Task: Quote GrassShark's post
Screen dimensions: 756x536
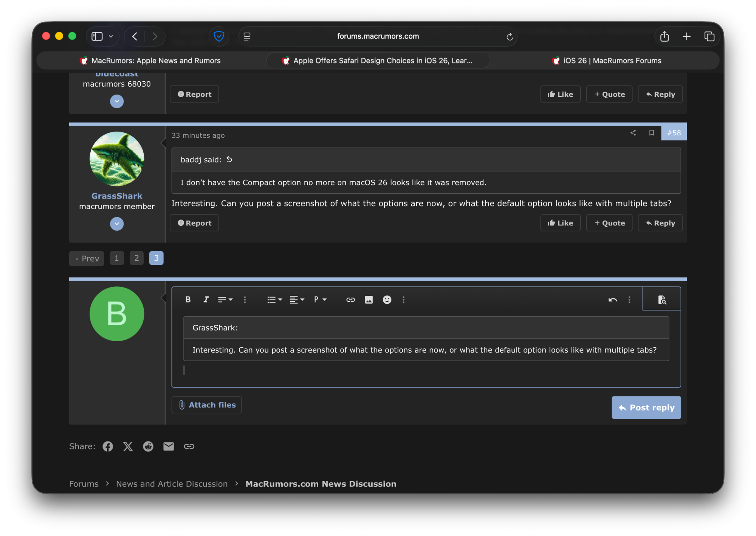Action: pos(609,223)
